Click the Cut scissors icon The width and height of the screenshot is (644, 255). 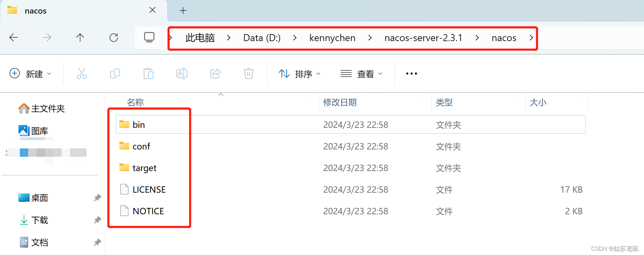82,74
